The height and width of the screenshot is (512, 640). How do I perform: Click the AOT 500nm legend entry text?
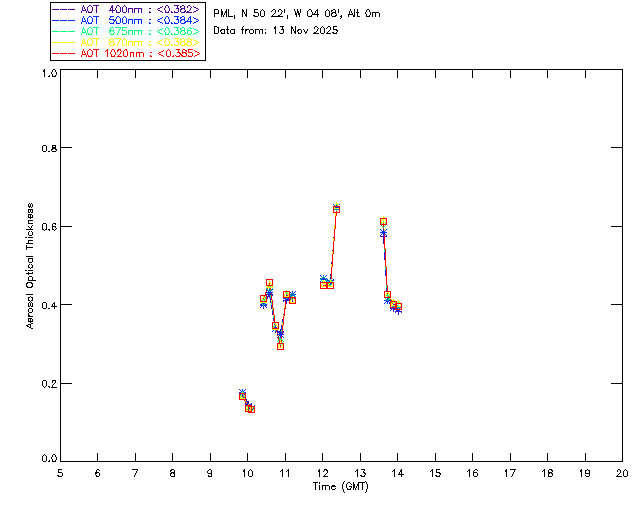click(x=140, y=20)
